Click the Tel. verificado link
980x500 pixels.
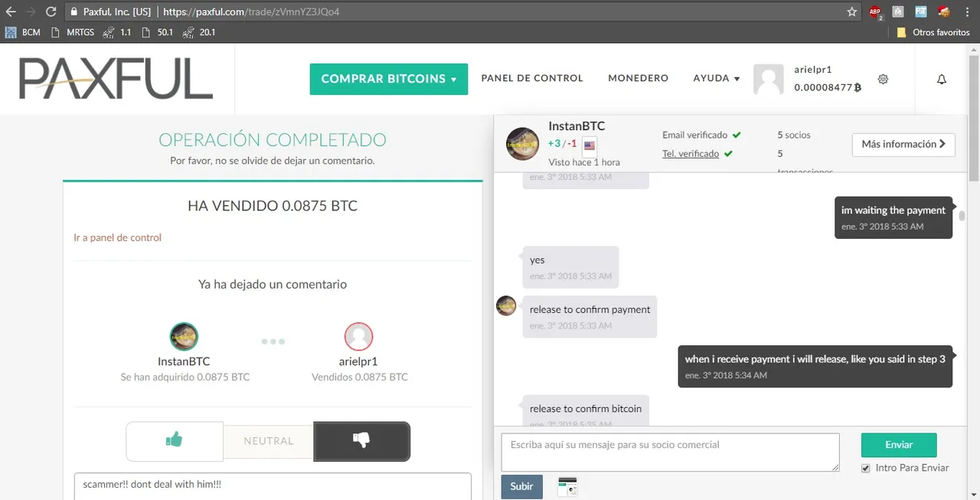click(691, 154)
